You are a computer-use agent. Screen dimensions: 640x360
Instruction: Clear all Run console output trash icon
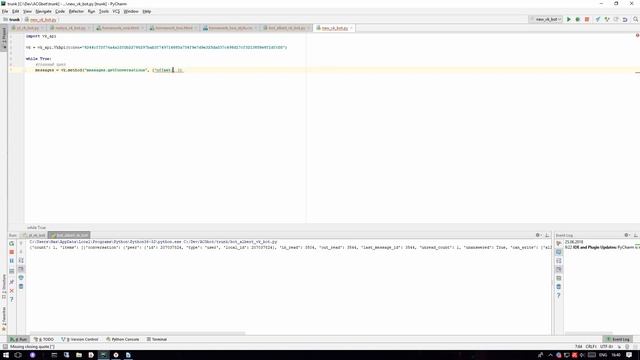click(21, 287)
